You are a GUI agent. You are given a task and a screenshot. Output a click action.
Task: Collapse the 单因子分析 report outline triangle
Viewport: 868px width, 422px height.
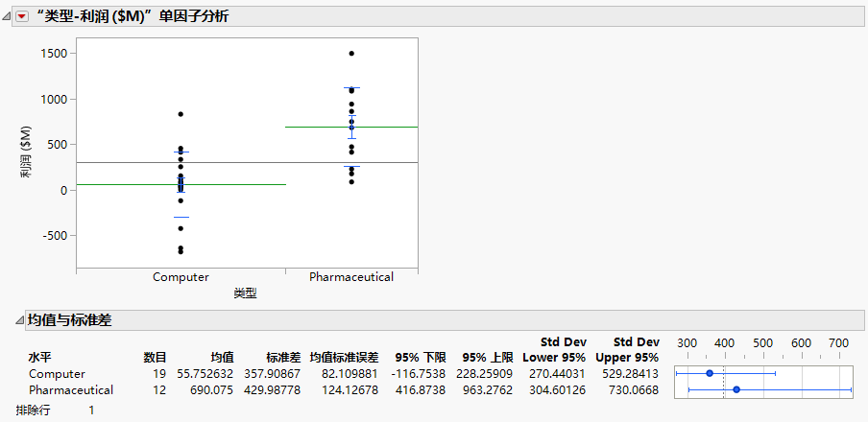[x=9, y=16]
